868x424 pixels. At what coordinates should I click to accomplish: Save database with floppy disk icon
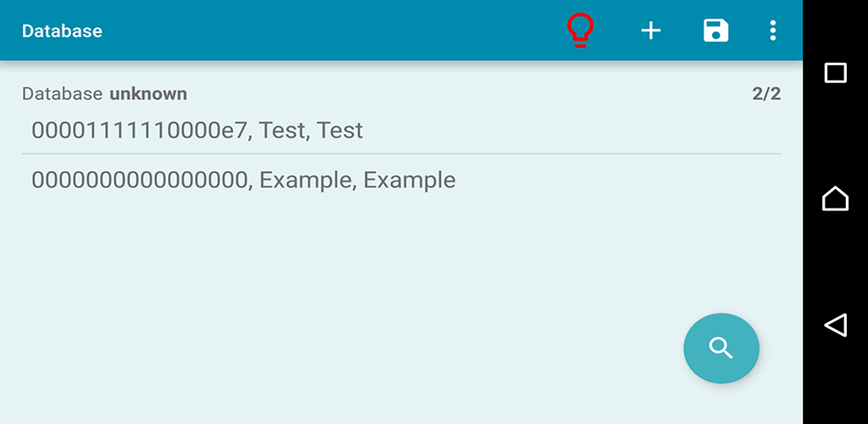(x=715, y=31)
